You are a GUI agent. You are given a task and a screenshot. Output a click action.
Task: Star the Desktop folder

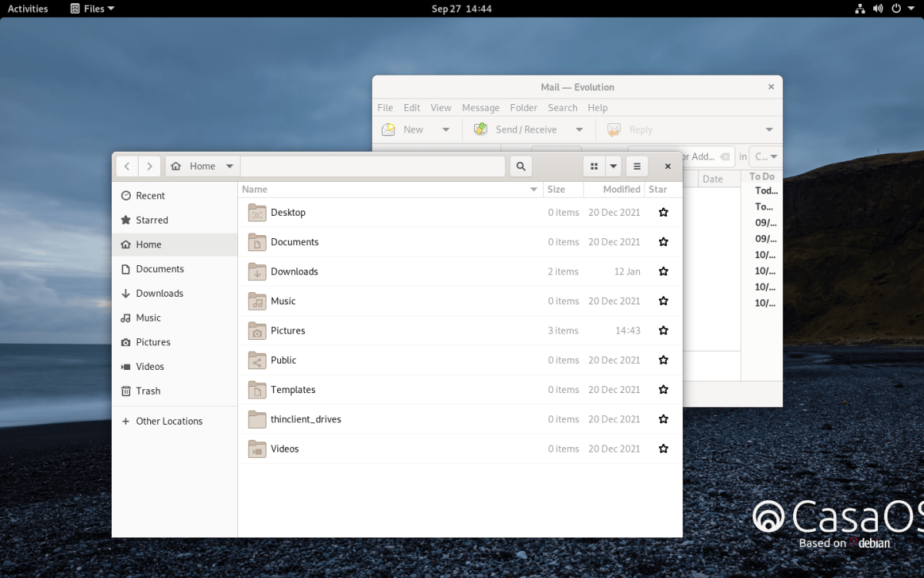click(x=663, y=213)
